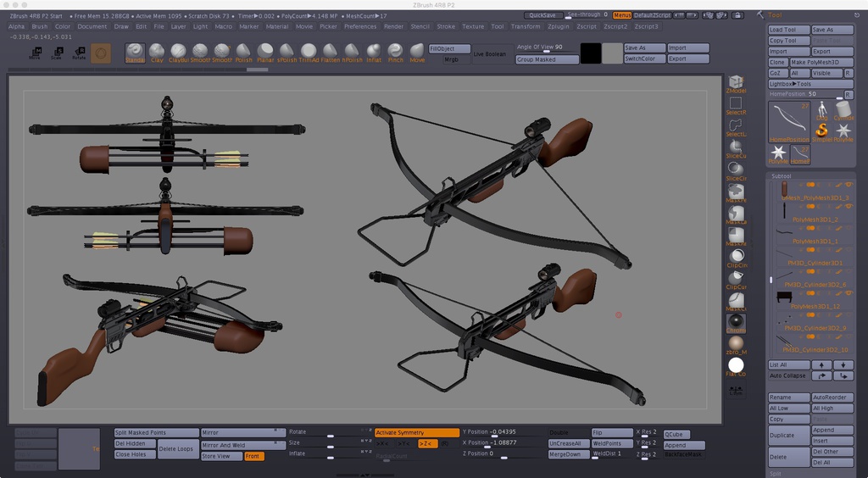The width and height of the screenshot is (868, 478).
Task: Click the MergeDown button
Action: tap(569, 454)
